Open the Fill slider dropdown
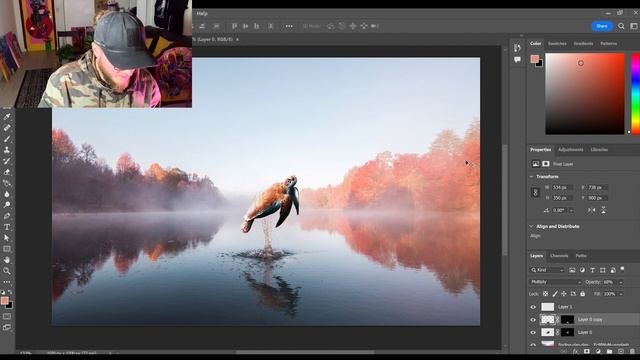 coord(621,294)
